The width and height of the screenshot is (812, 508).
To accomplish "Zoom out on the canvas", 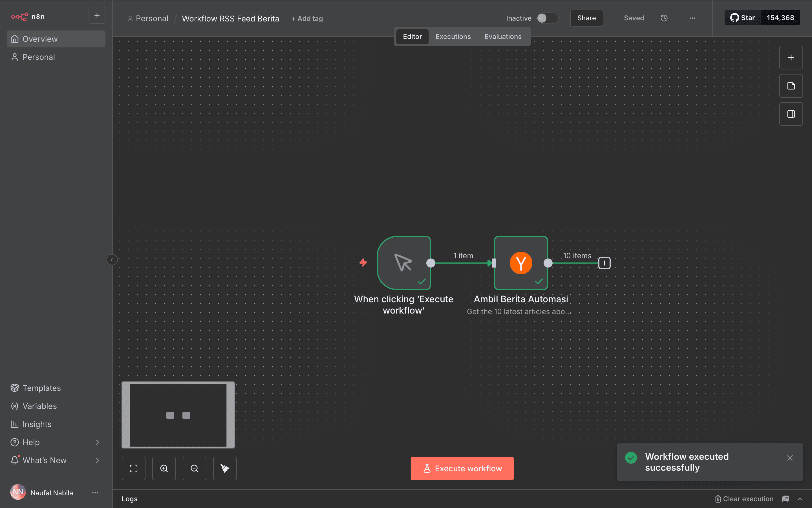I will click(194, 468).
